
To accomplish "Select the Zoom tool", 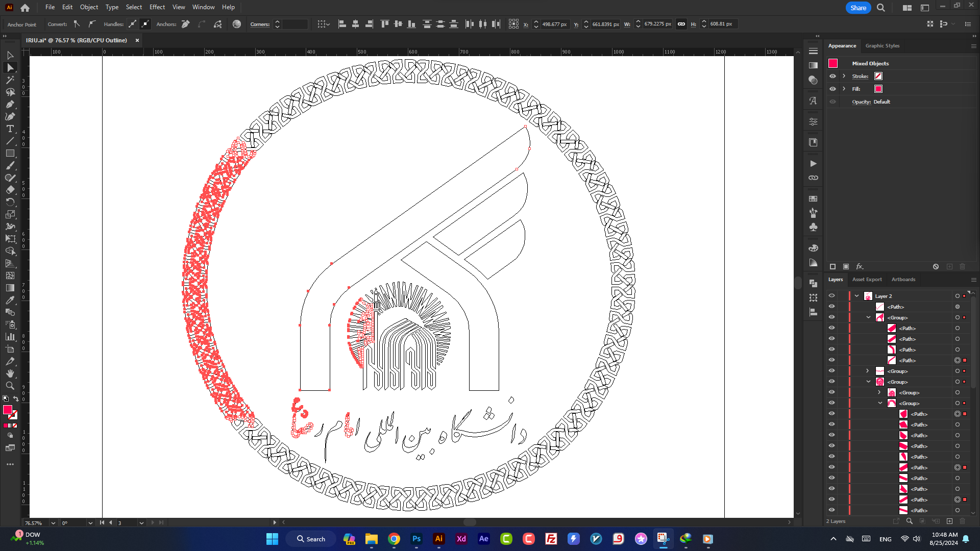I will coord(10,386).
